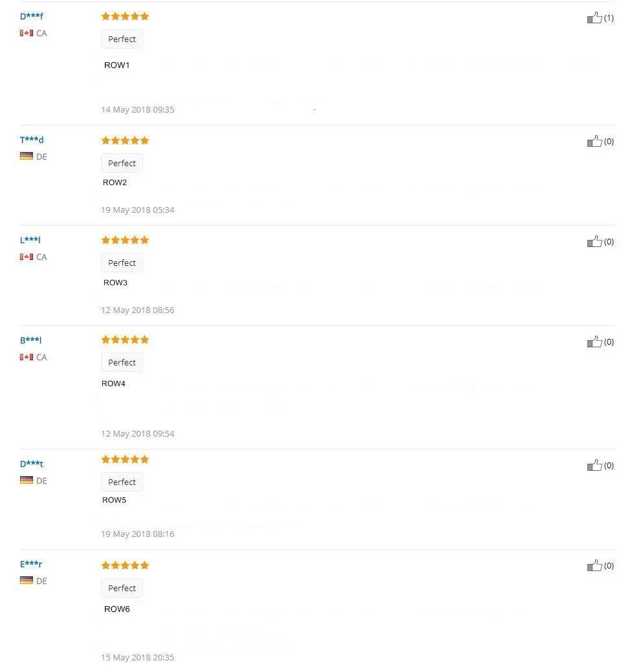Click the five-star rating of ROW2 review
This screenshot has height=672, width=632.
(125, 140)
